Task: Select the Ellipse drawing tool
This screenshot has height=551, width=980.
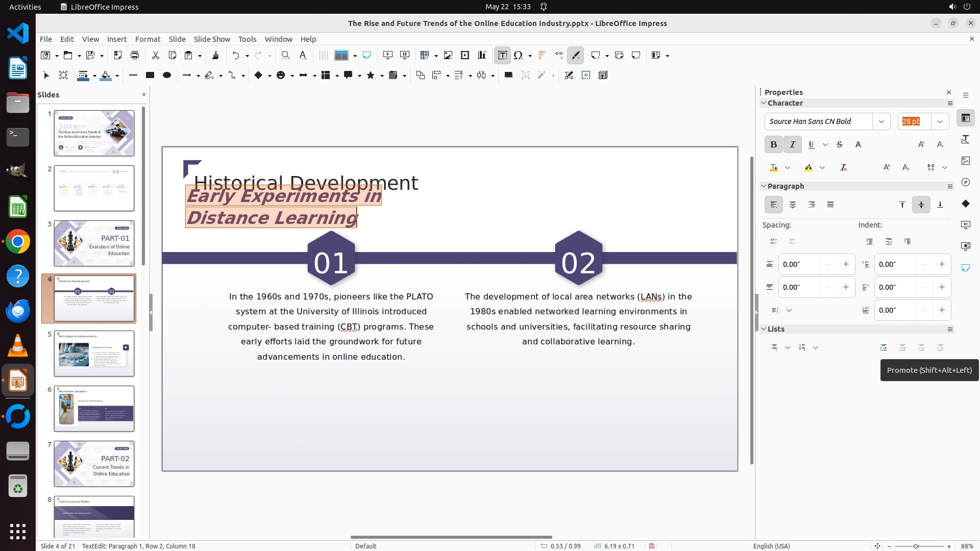Action: pos(166,75)
